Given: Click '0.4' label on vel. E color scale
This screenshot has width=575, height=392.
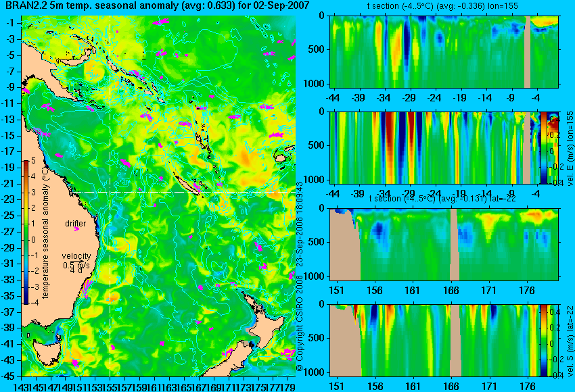Looking at the screenshot, I should click(x=553, y=120).
